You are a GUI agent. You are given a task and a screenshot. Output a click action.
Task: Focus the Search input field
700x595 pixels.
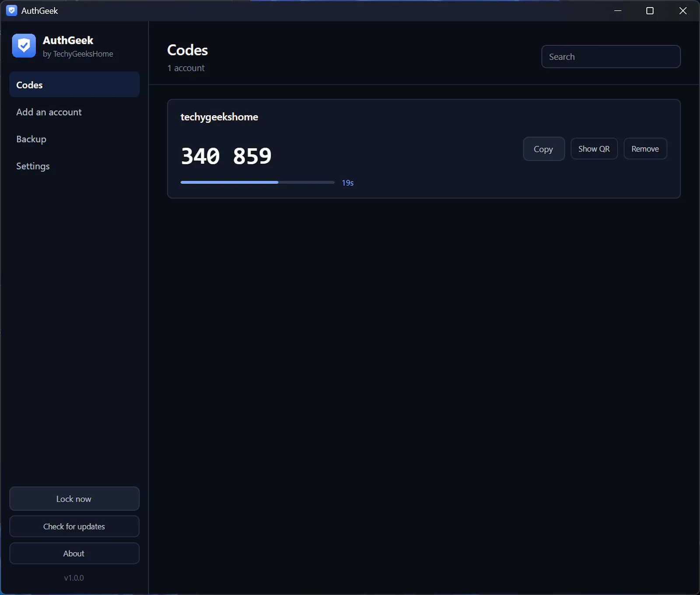tap(611, 56)
